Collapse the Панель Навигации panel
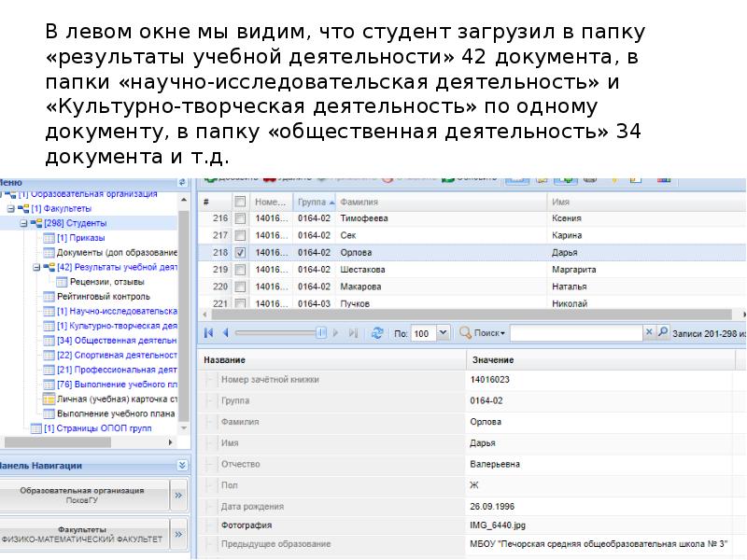This screenshot has height=560, width=747. [x=182, y=465]
